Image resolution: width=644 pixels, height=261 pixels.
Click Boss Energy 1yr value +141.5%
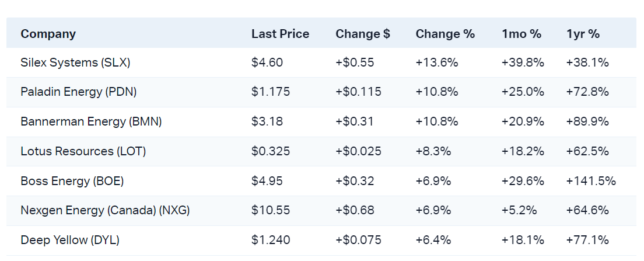tap(591, 181)
